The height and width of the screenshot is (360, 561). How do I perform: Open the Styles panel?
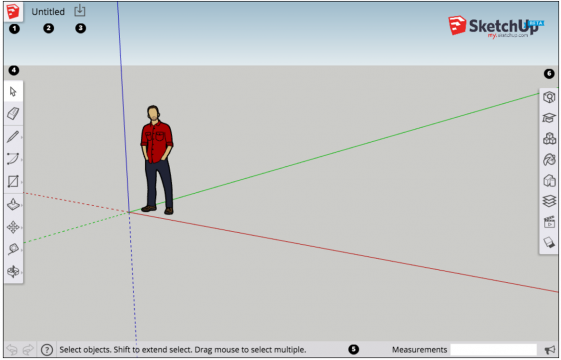pos(549,180)
